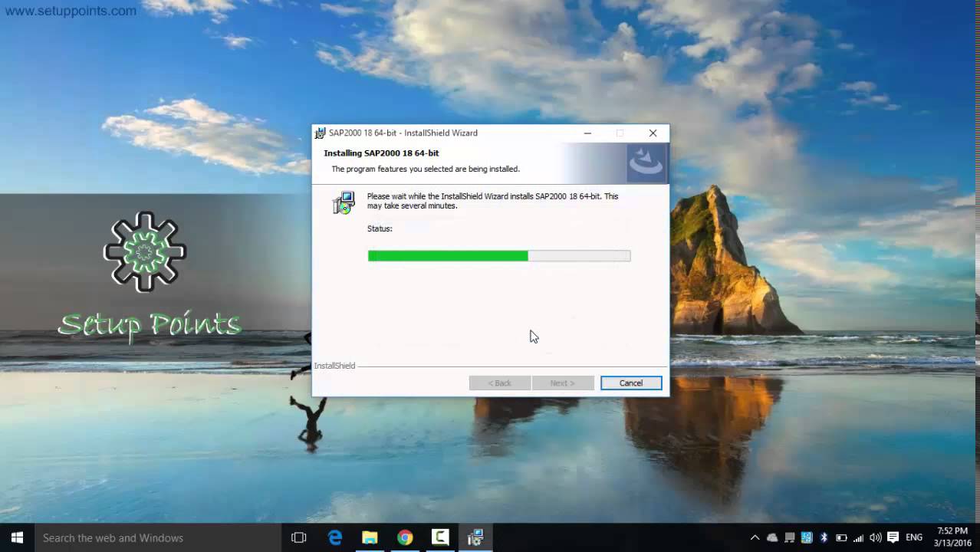This screenshot has height=552, width=980.
Task: Open Google Chrome from the taskbar
Action: [405, 537]
